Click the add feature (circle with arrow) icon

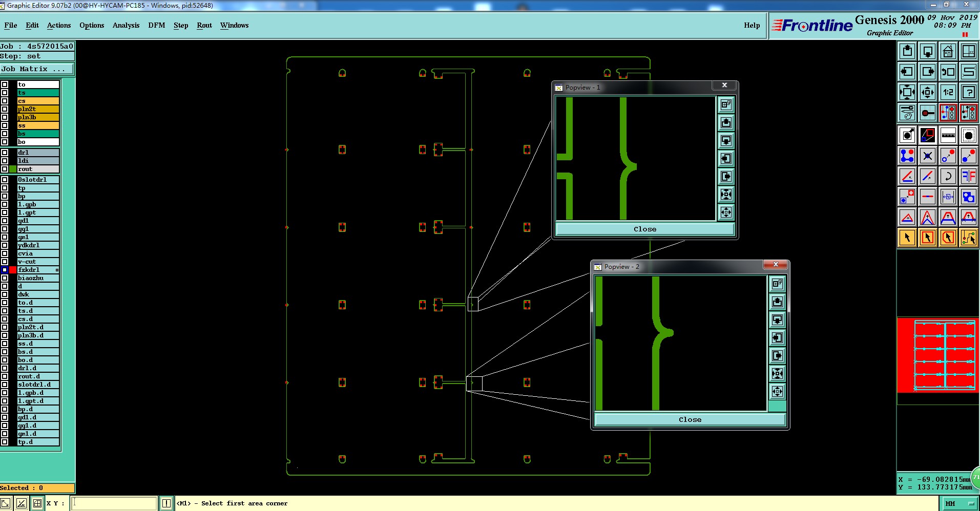[x=907, y=135]
